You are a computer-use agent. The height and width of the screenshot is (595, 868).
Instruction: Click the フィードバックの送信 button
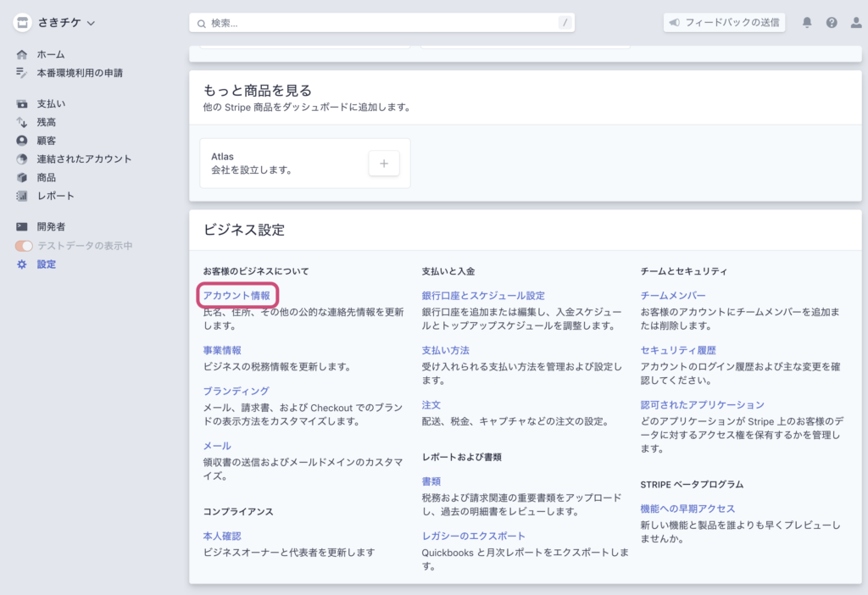tap(724, 23)
